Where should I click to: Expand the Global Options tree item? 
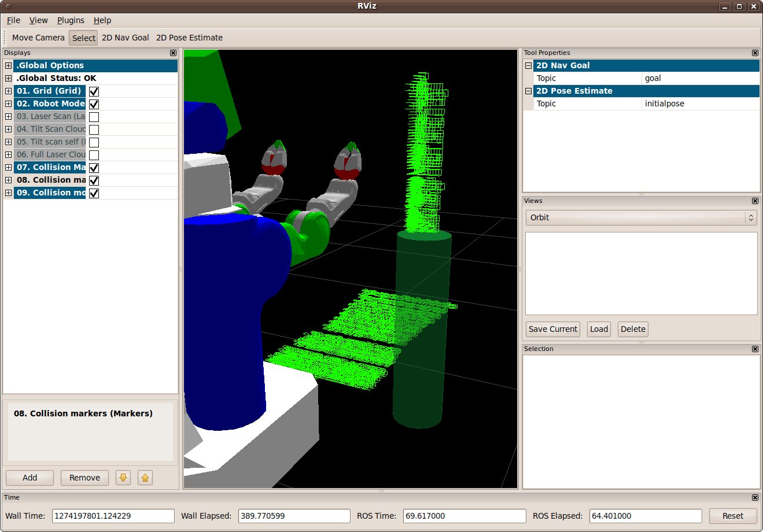(x=8, y=66)
